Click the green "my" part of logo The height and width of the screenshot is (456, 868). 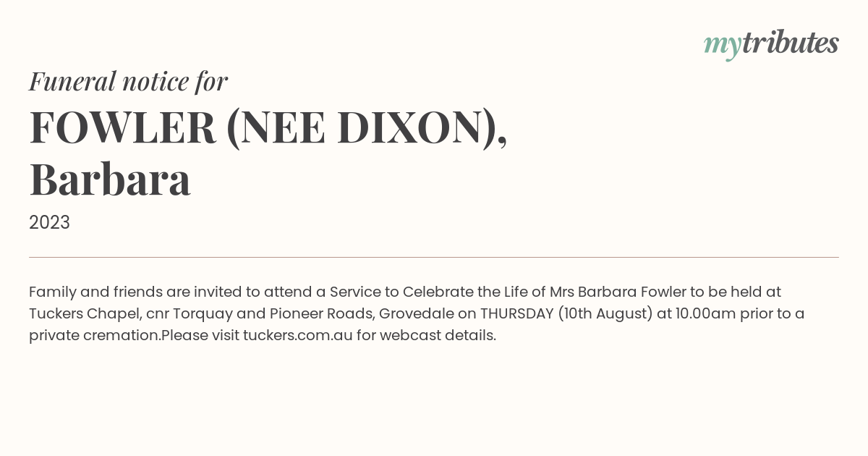click(722, 46)
